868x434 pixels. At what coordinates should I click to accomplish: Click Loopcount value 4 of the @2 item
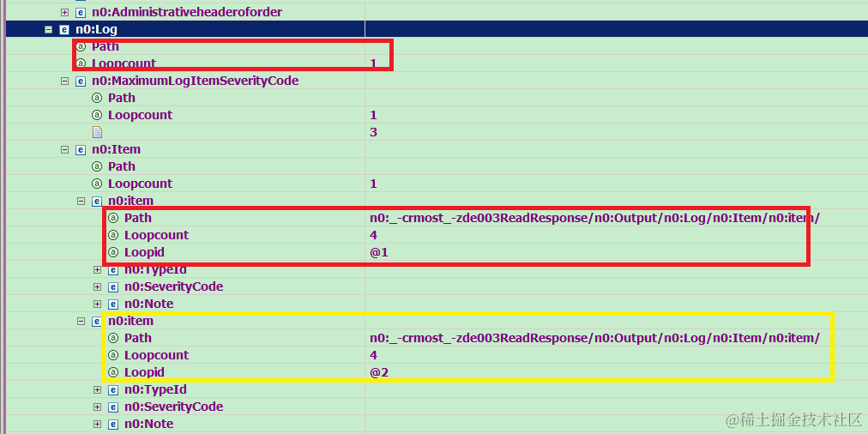click(374, 355)
